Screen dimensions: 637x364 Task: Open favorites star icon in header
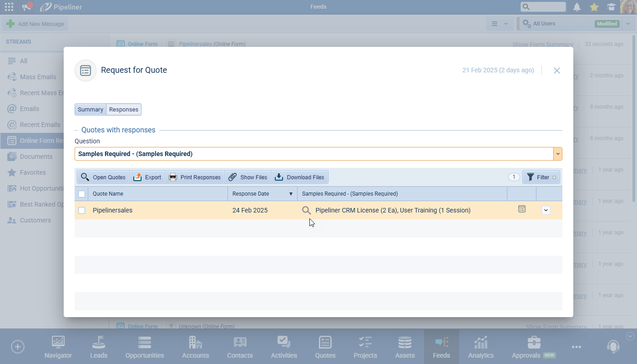click(x=594, y=7)
